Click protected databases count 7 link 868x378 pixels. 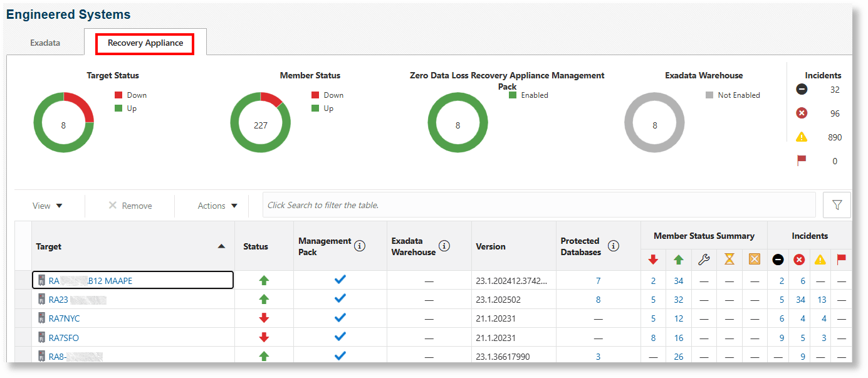tap(598, 281)
